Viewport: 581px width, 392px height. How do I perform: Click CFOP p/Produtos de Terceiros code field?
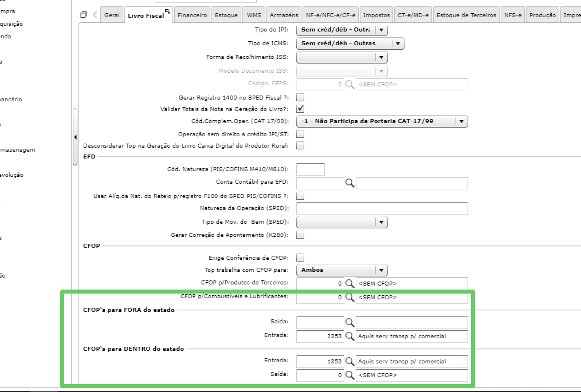(x=320, y=283)
